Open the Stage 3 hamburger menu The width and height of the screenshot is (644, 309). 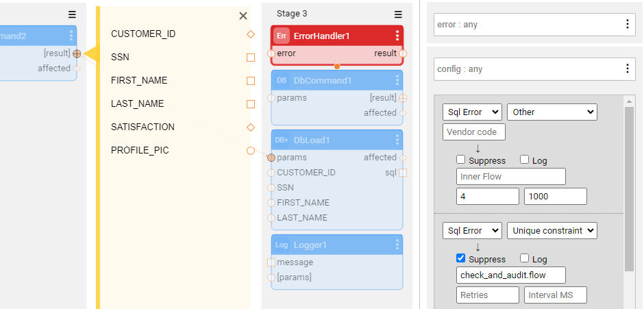pos(398,14)
